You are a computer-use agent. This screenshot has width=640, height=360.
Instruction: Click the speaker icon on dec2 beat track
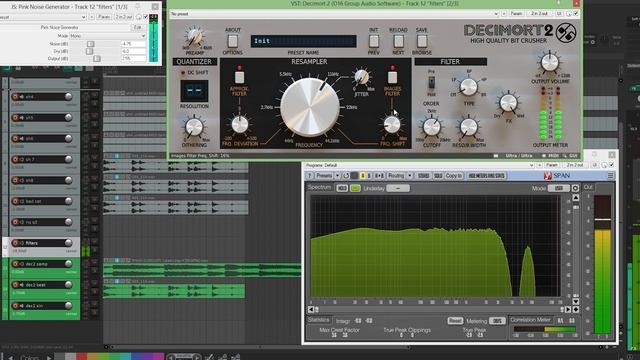click(x=22, y=284)
